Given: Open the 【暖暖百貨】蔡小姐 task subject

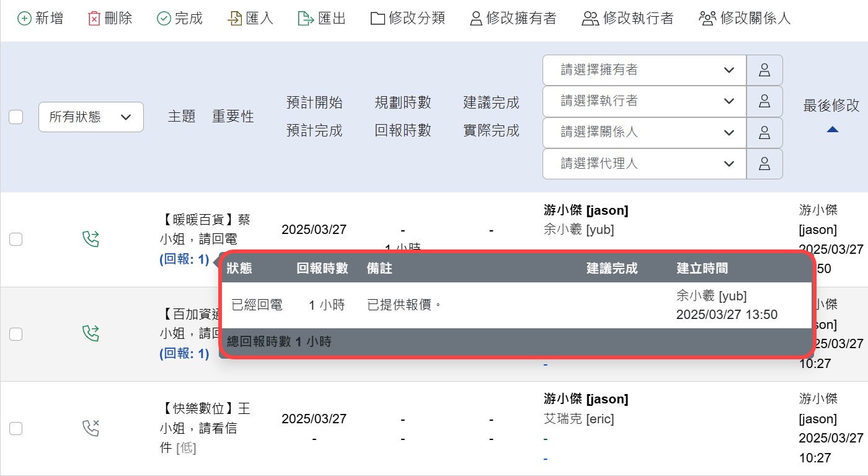Looking at the screenshot, I should pyautogui.click(x=205, y=229).
